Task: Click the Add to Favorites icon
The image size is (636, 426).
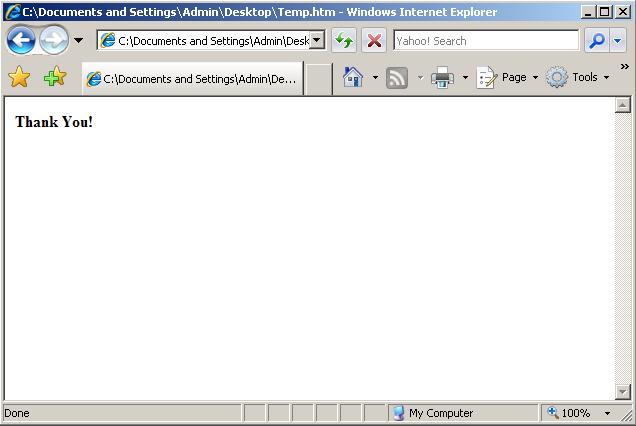Action: click(55, 78)
